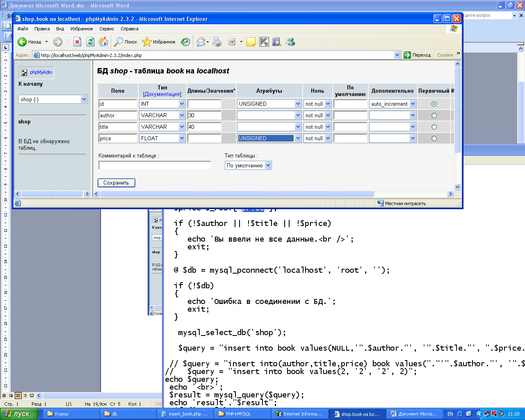Click the phpMyAdmin logo in sidebar
The width and height of the screenshot is (525, 420).
pyautogui.click(x=37, y=73)
